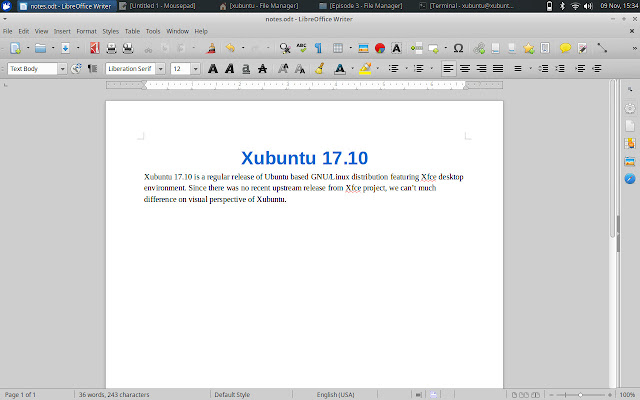Viewport: 640px width, 400px height.
Task: Open the sidebar Gallery icon
Action: click(x=630, y=161)
